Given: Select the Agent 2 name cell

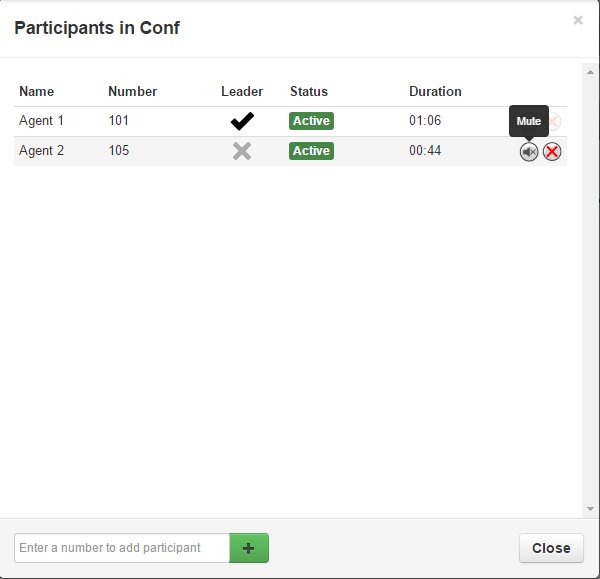Looking at the screenshot, I should pyautogui.click(x=42, y=151).
